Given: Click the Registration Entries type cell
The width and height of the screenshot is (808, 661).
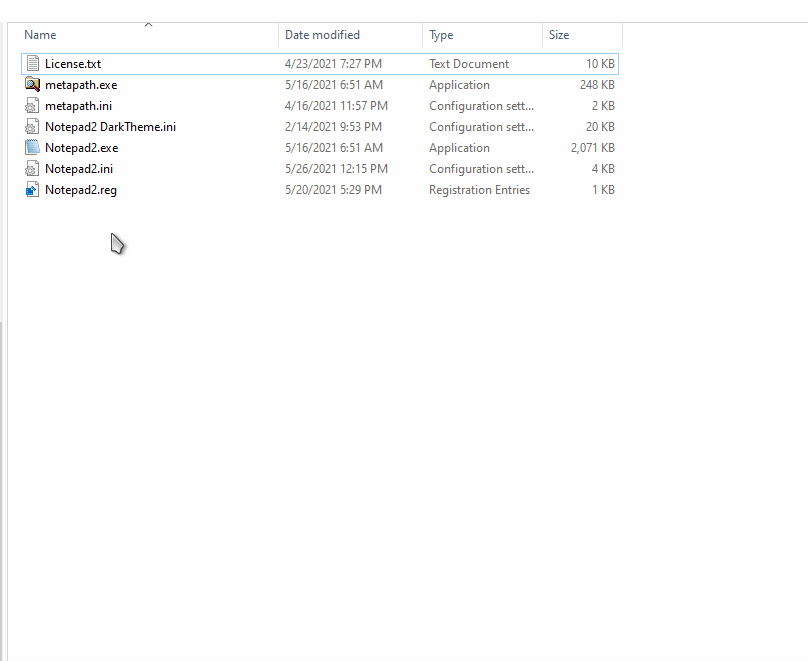Looking at the screenshot, I should (x=479, y=190).
